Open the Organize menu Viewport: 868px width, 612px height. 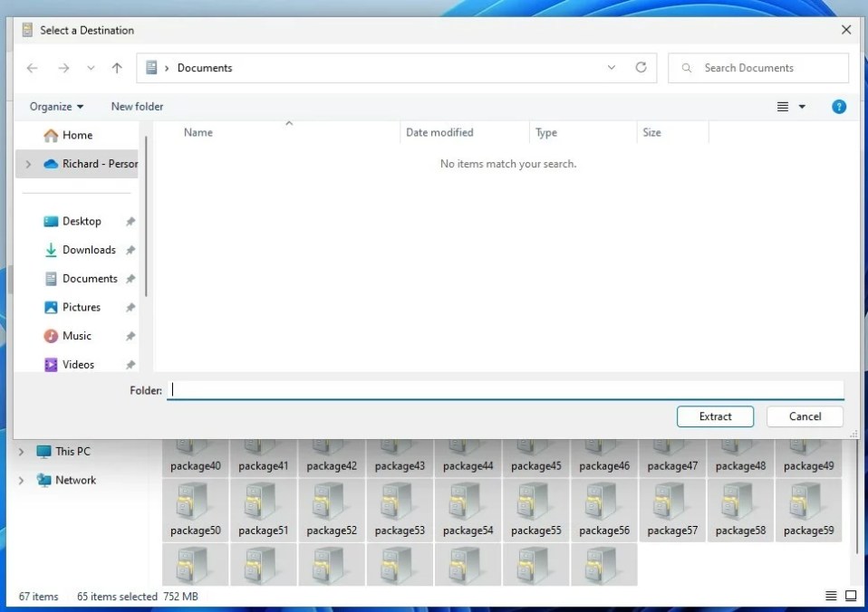[x=54, y=107]
